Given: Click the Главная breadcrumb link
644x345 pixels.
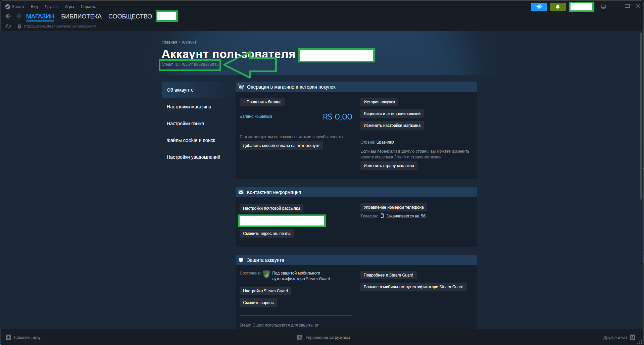Looking at the screenshot, I should (169, 42).
